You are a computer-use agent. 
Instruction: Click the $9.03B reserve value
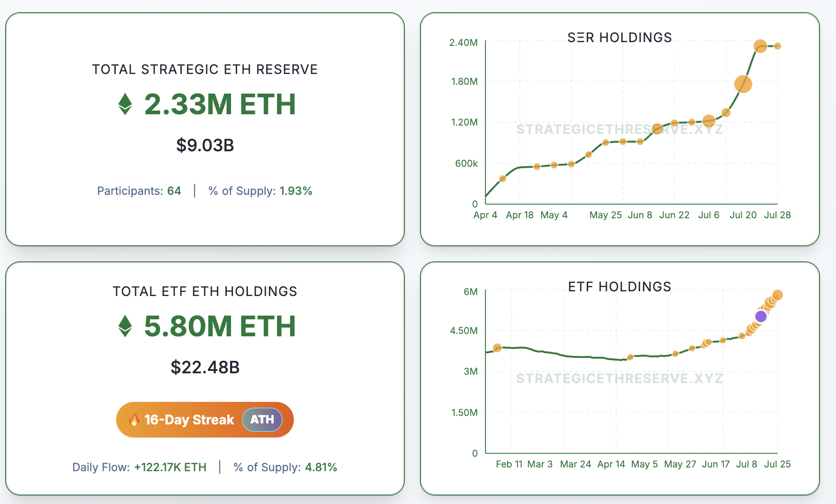coord(205,146)
